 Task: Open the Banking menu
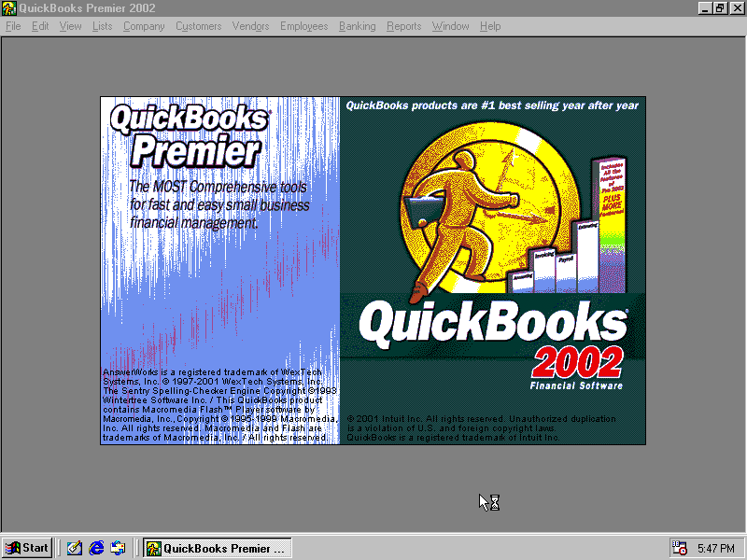358,26
